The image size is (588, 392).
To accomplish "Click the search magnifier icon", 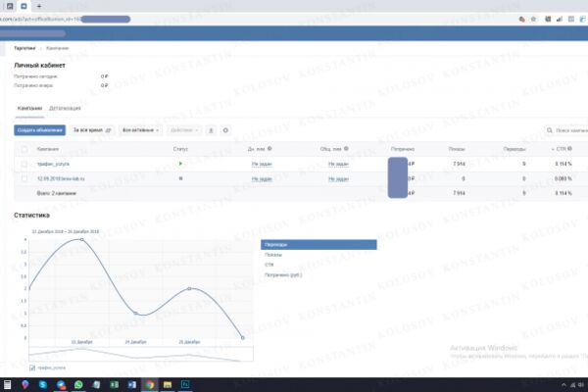I will pyautogui.click(x=550, y=130).
